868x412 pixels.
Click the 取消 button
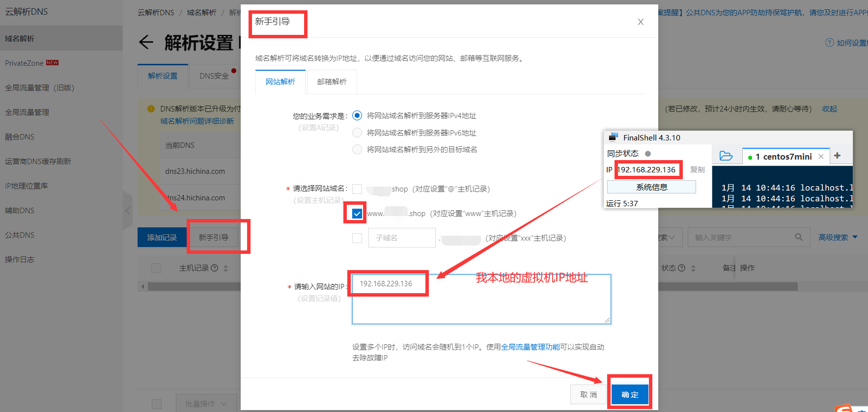point(588,394)
